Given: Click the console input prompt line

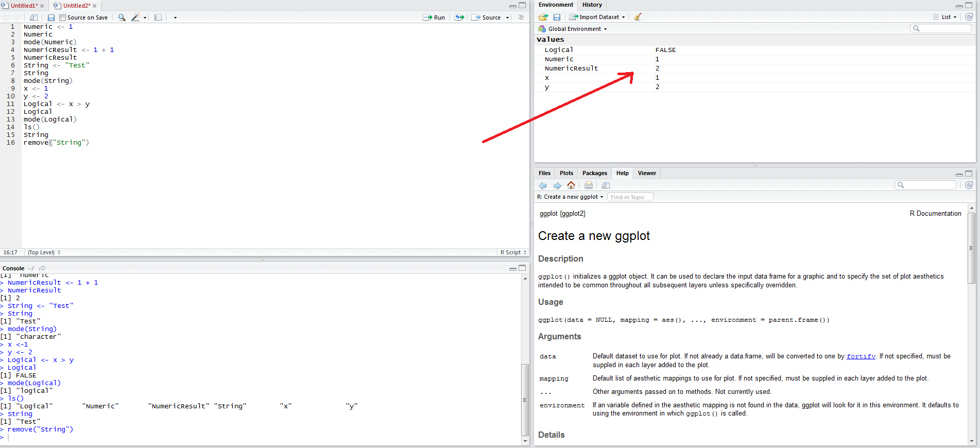Looking at the screenshot, I should pyautogui.click(x=260, y=437).
